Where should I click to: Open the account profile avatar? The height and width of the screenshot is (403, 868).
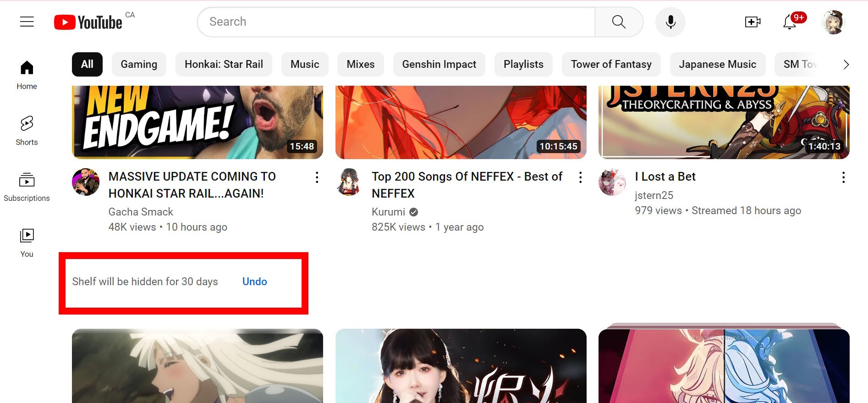833,22
